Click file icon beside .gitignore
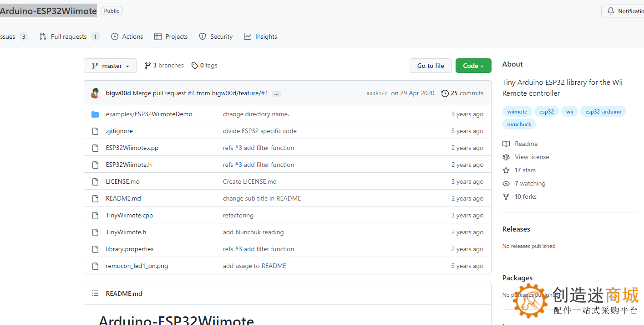The height and width of the screenshot is (325, 644). pos(95,131)
